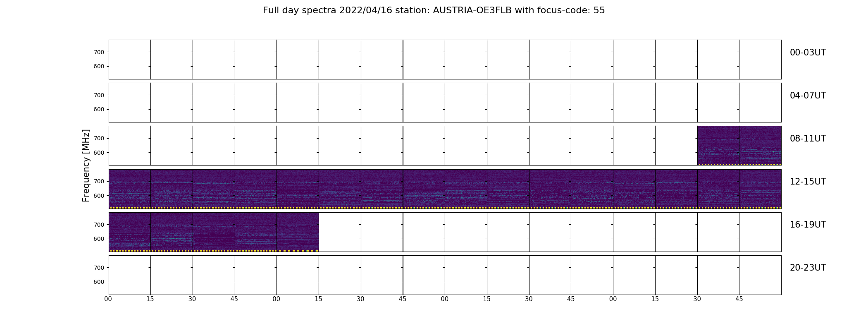The width and height of the screenshot is (868, 331).
Task: Open the 12:15 spectrogram panel in 12-15UT row
Action: click(x=172, y=189)
